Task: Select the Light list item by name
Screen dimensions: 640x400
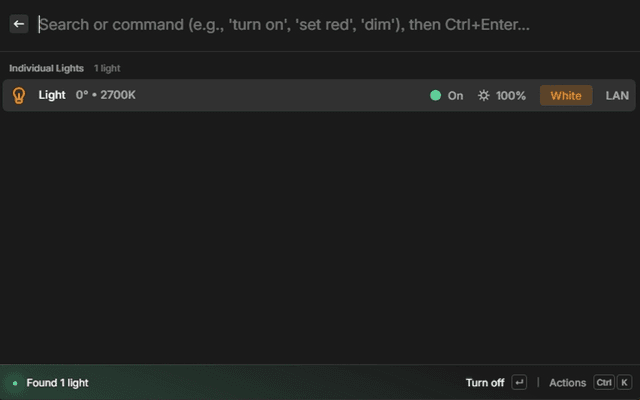Action: tap(52, 96)
